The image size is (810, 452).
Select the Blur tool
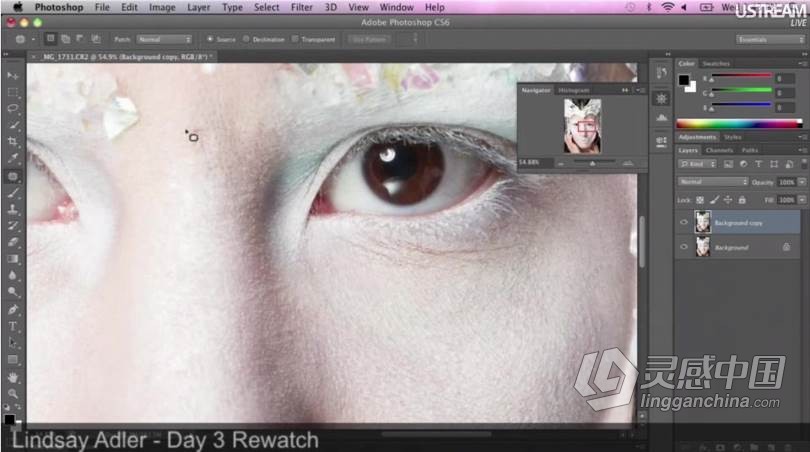(x=12, y=276)
